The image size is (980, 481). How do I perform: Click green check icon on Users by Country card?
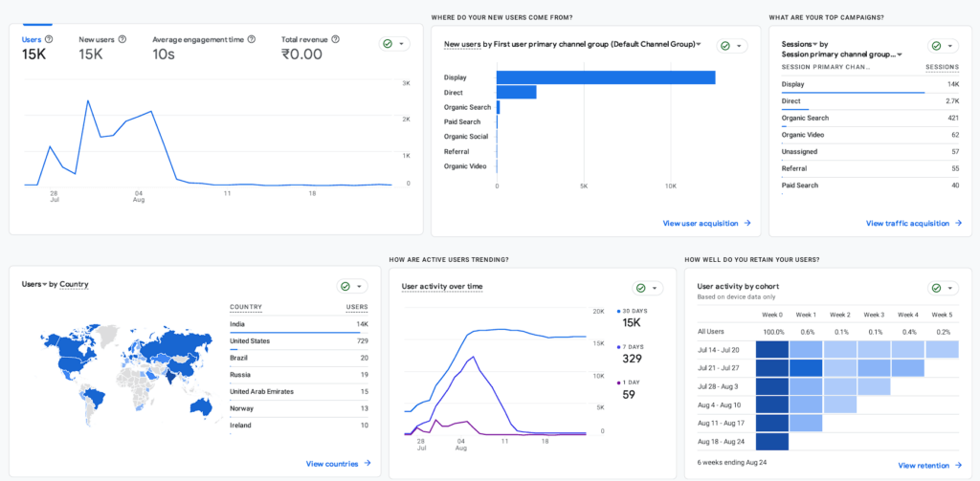coord(345,287)
